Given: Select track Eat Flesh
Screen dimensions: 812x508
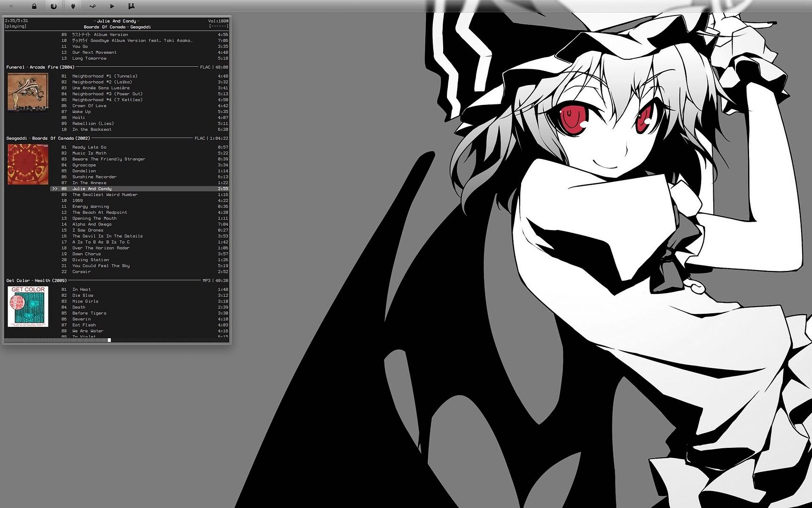Looking at the screenshot, I should (x=140, y=325).
